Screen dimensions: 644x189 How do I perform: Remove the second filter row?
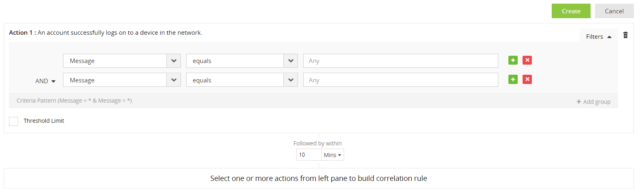(x=527, y=80)
